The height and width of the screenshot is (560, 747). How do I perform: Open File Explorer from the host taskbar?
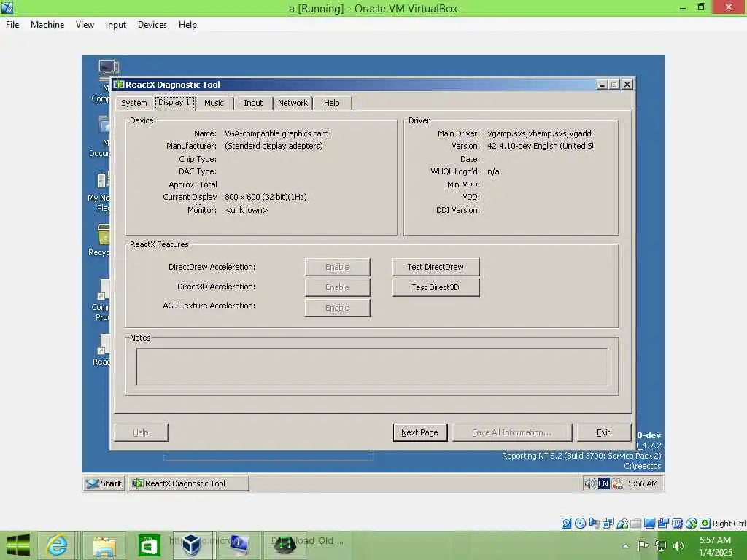[x=105, y=545]
